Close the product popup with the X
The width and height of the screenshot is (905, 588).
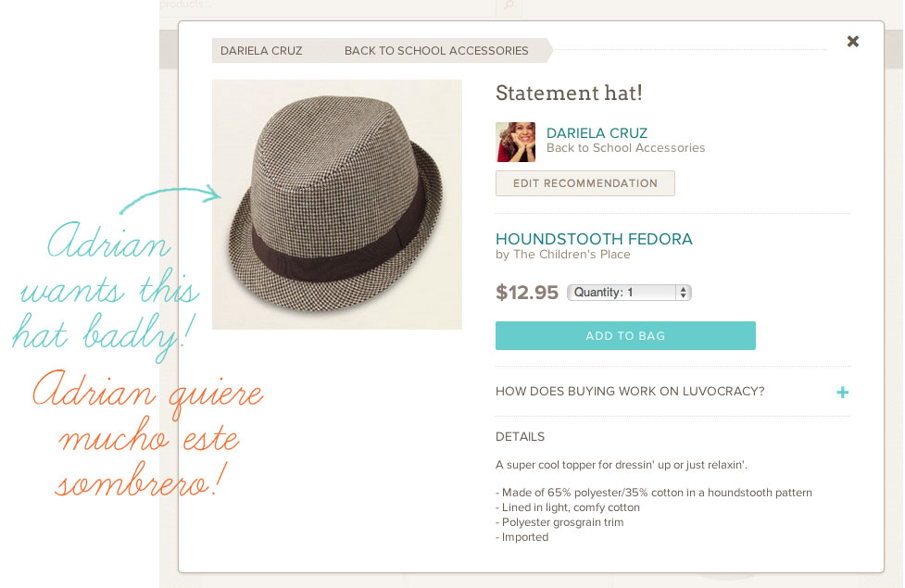[853, 42]
